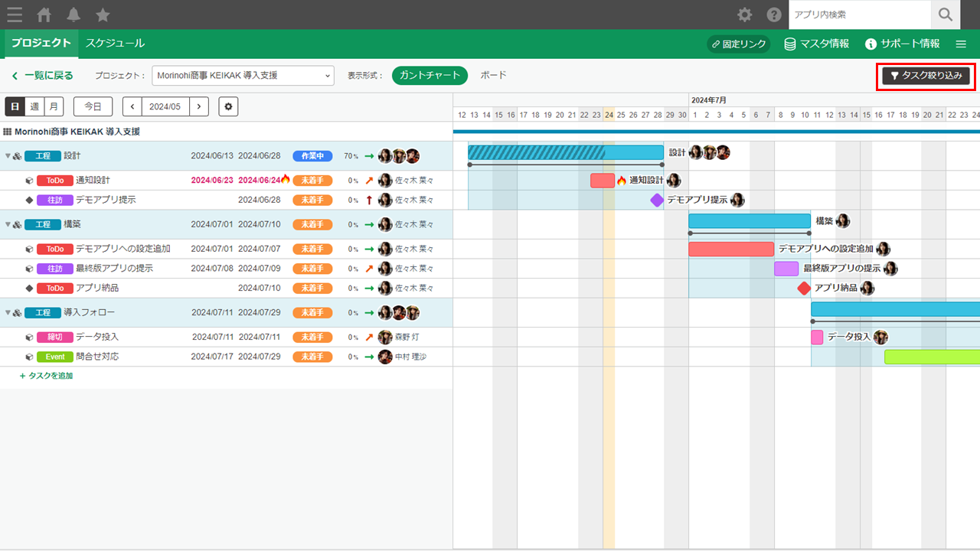Switch to week view toggle
The image size is (980, 551).
click(x=34, y=106)
